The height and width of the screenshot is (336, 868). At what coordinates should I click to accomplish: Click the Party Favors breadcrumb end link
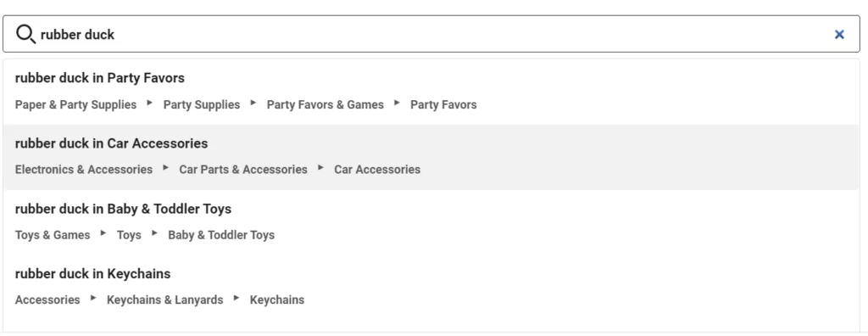click(443, 105)
